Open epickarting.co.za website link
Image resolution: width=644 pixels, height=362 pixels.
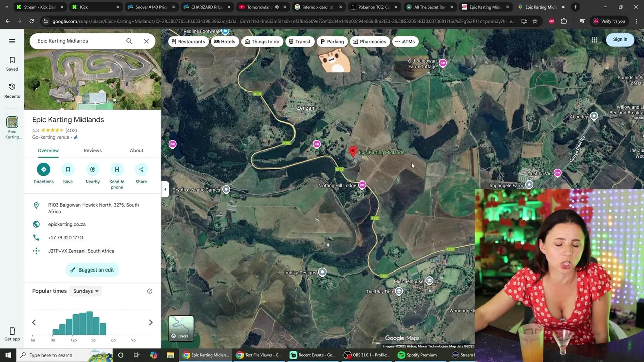tap(67, 224)
